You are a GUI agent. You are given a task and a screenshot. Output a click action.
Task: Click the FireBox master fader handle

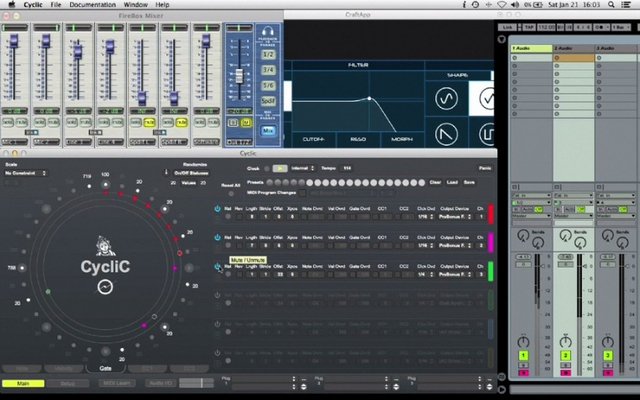239,76
